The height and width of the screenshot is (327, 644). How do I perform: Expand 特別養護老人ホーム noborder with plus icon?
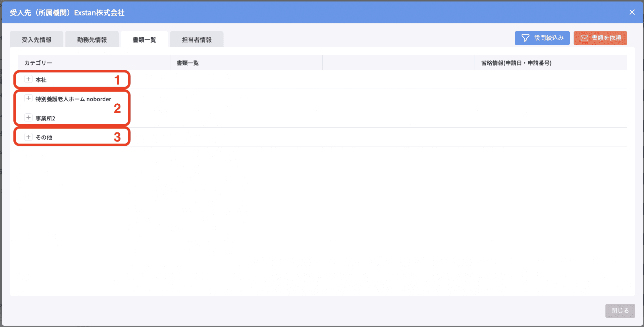coord(29,99)
